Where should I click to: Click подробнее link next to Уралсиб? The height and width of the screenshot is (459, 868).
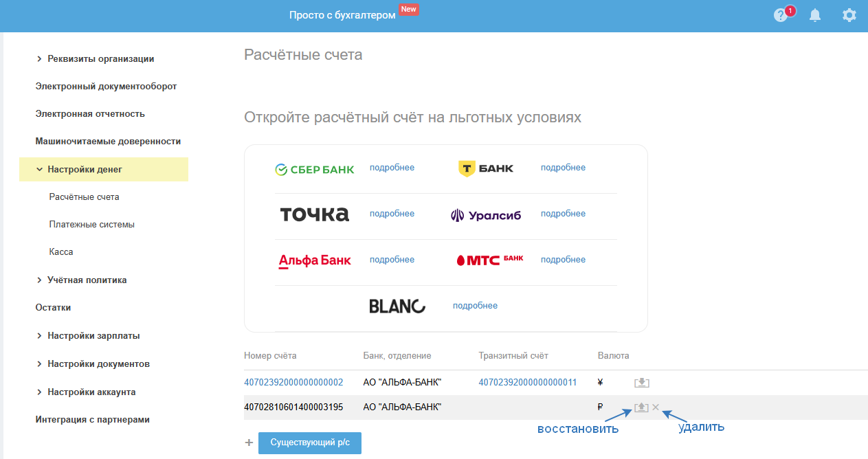(x=563, y=214)
